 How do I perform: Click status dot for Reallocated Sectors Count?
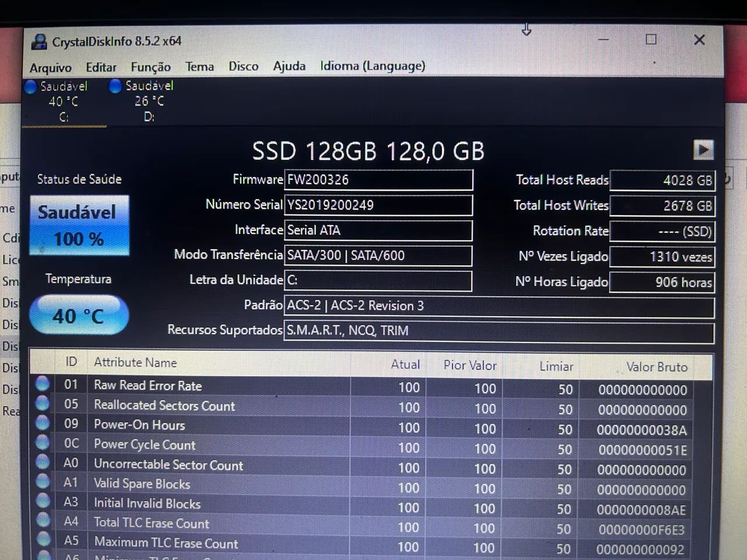click(42, 403)
